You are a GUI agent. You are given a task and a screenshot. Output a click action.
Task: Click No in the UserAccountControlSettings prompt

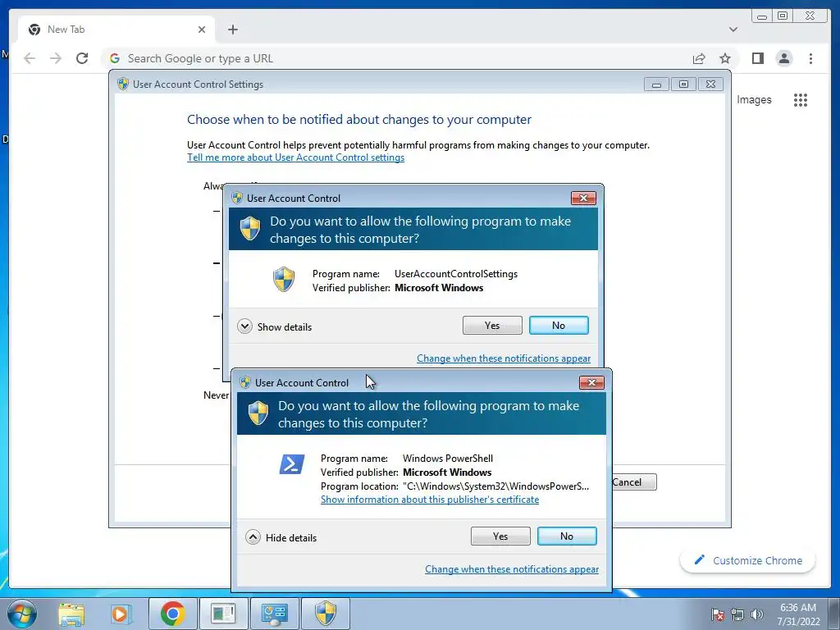(559, 325)
